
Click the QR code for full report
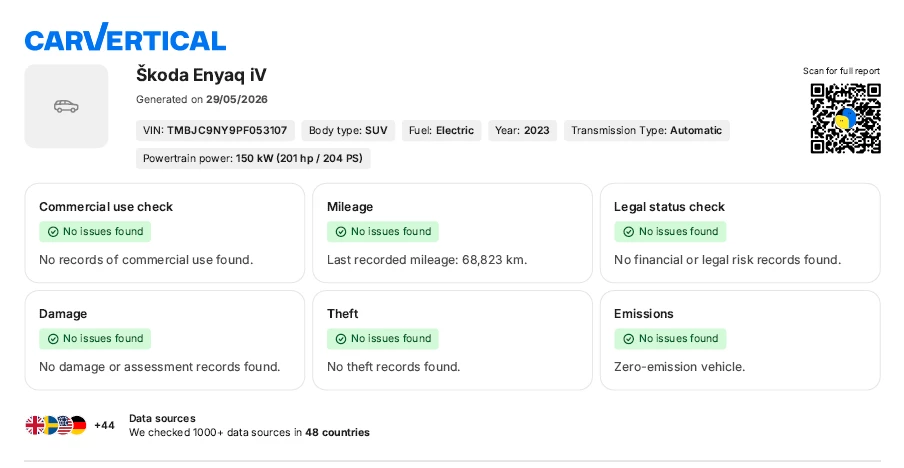pyautogui.click(x=845, y=118)
